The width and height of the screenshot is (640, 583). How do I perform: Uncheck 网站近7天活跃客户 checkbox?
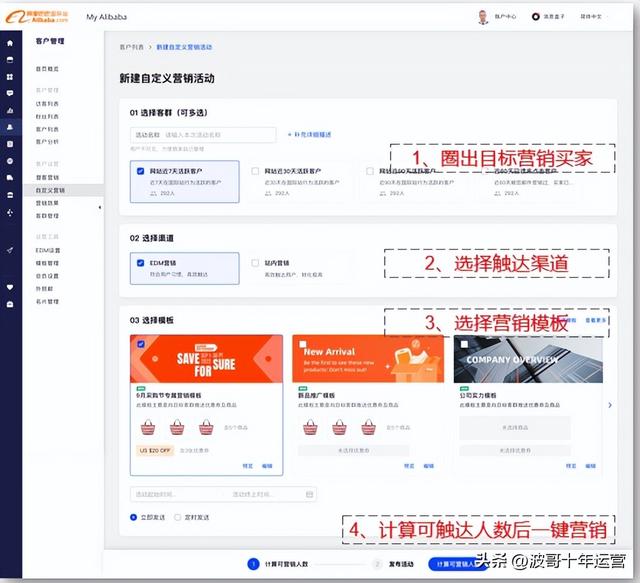coord(140,171)
